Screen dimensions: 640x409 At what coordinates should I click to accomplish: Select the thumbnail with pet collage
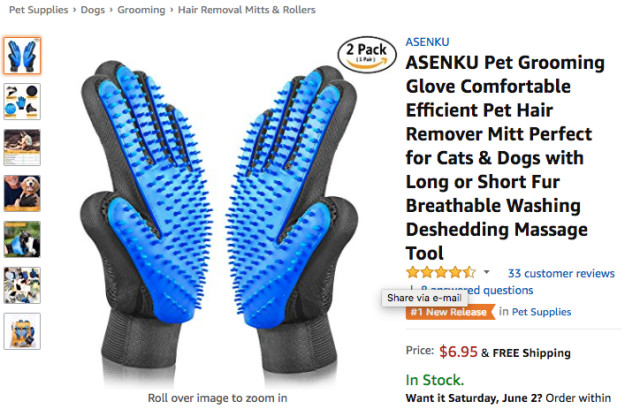[x=22, y=285]
